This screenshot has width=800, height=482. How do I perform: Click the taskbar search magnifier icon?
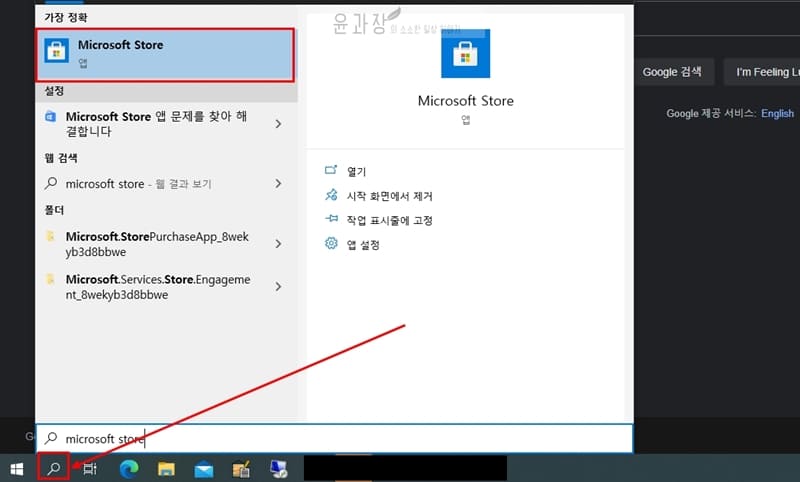[54, 468]
